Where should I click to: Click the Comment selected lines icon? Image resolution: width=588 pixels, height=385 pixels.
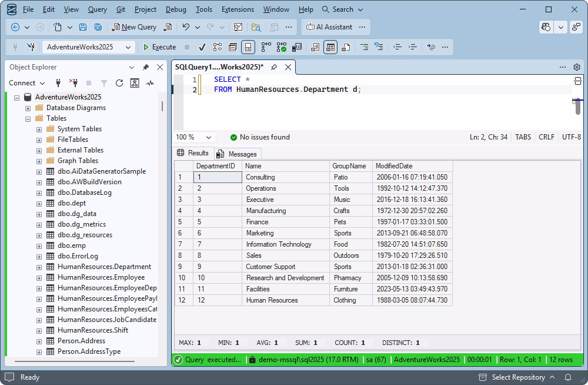(x=364, y=47)
